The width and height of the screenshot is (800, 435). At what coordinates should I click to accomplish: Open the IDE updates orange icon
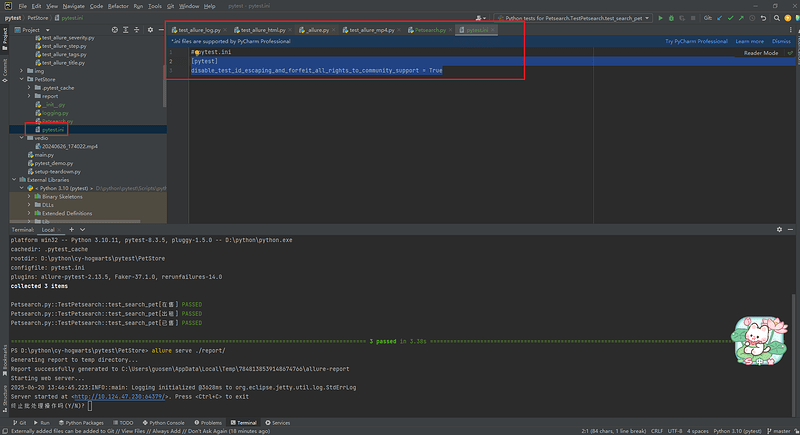[787, 18]
